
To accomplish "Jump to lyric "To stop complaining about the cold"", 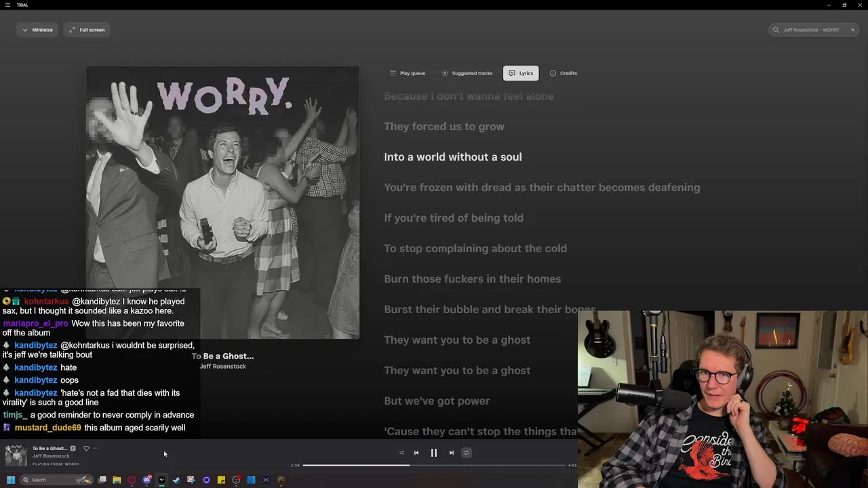I will 475,249.
